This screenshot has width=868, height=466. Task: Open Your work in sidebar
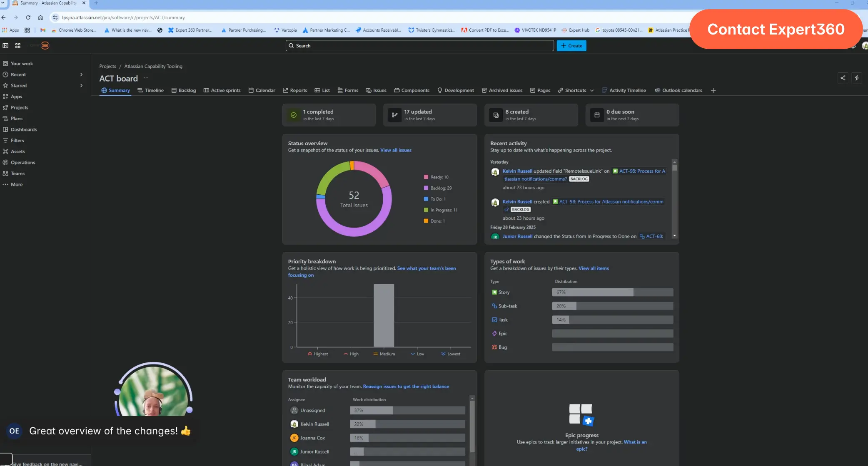[22, 64]
